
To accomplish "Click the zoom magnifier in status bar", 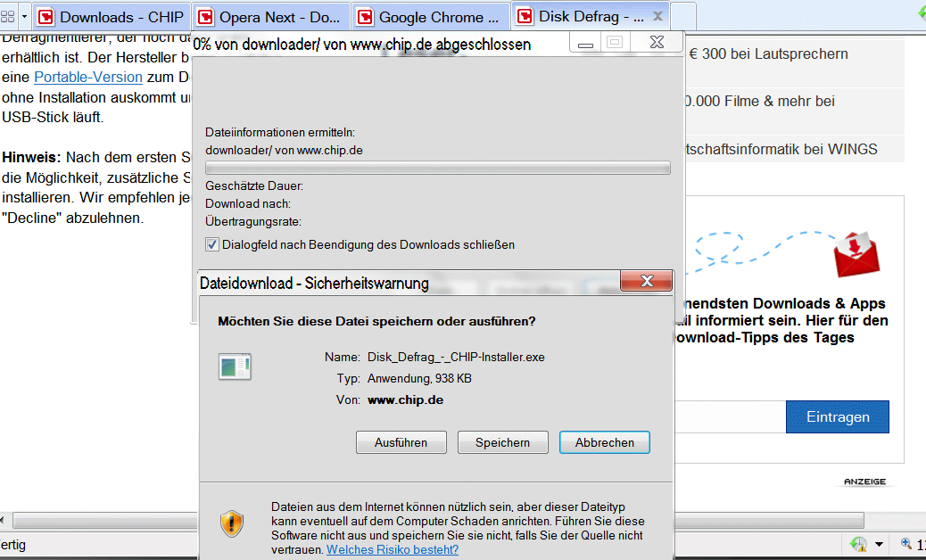I will coord(905,543).
